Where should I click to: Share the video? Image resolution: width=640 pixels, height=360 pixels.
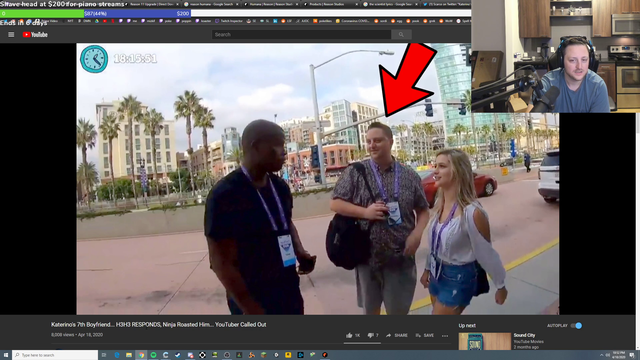pyautogui.click(x=397, y=336)
